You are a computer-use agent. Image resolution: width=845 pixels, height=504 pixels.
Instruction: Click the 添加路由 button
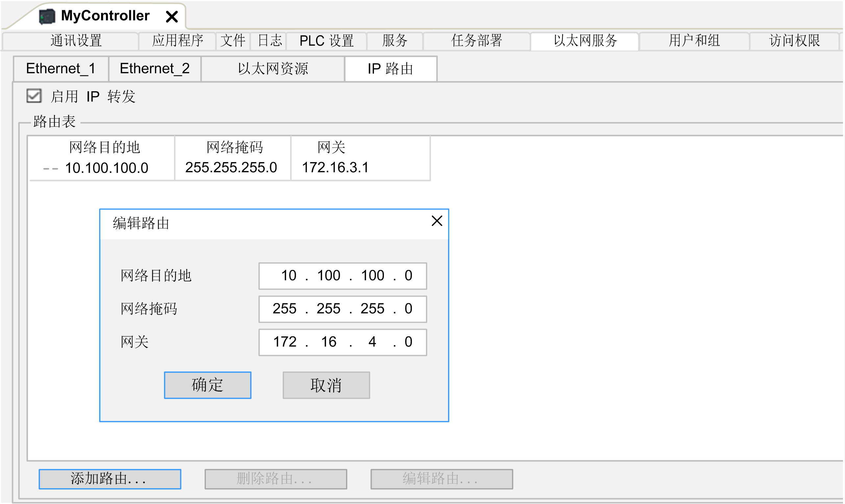pyautogui.click(x=110, y=479)
